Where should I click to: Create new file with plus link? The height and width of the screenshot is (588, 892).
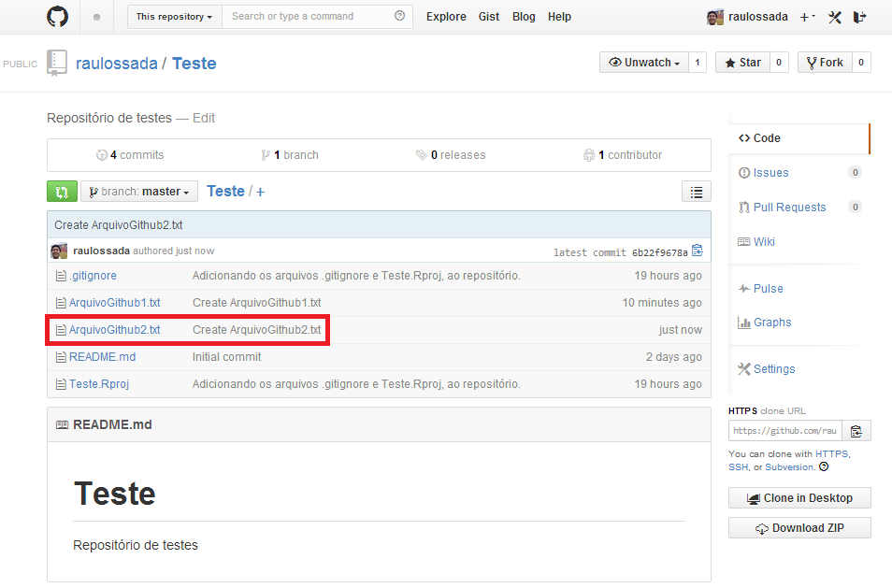(x=260, y=192)
